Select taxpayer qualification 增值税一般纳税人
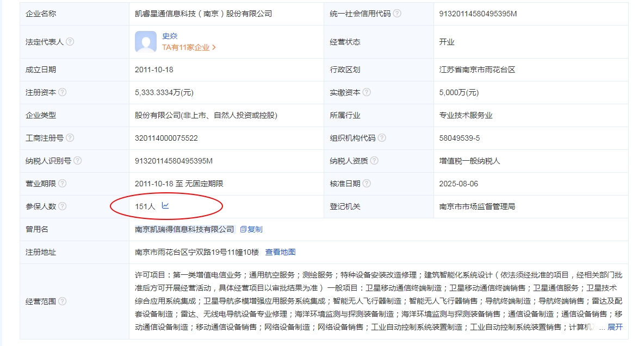Viewport: 644px width, 346px height. [x=469, y=161]
